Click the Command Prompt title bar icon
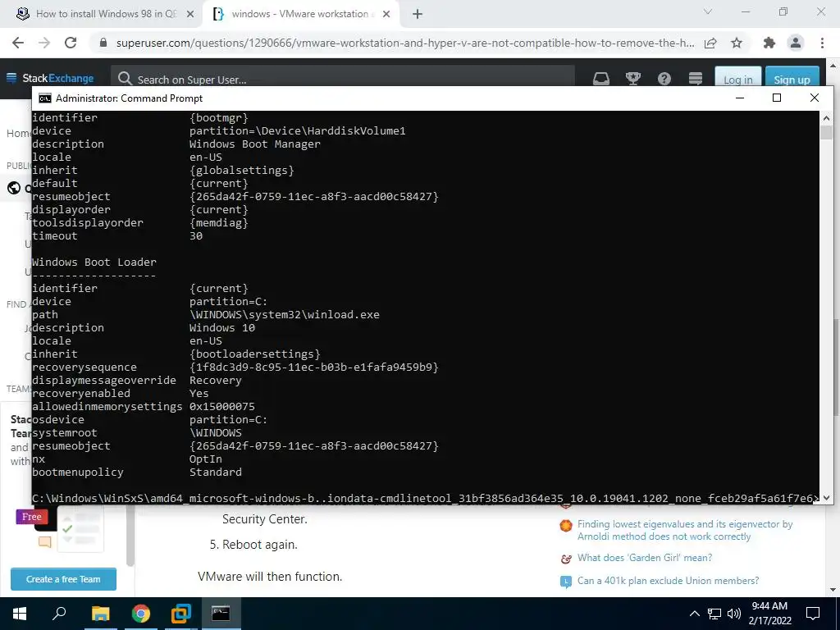This screenshot has height=630, width=840. 45,98
